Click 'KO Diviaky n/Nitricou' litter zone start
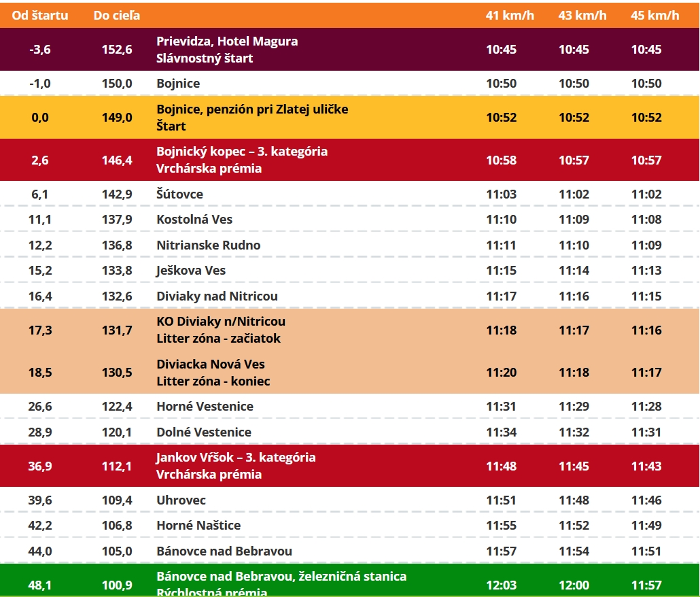The width and height of the screenshot is (700, 597). [x=221, y=322]
